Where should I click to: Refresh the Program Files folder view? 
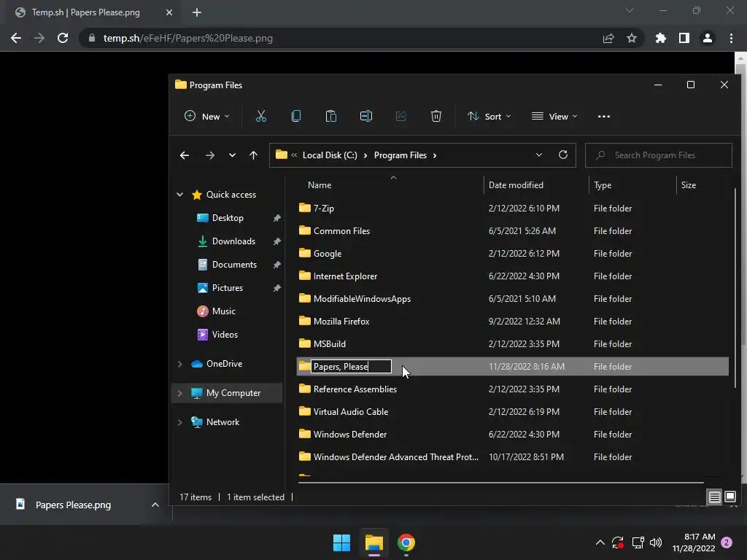point(563,155)
